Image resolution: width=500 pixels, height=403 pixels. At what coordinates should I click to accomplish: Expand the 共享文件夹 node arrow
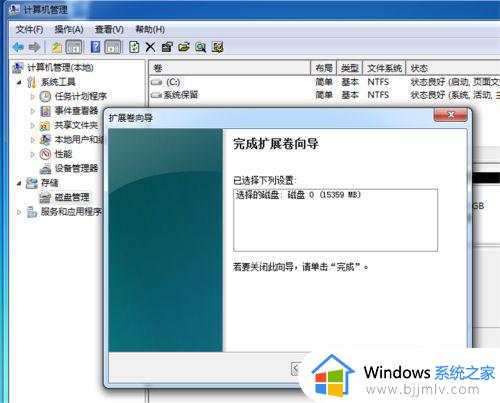(32, 125)
